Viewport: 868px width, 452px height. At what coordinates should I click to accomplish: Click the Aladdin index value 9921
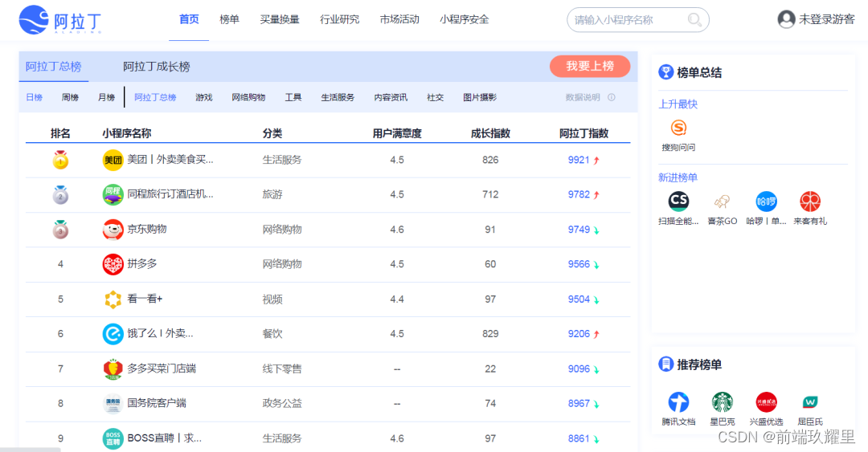click(x=579, y=160)
